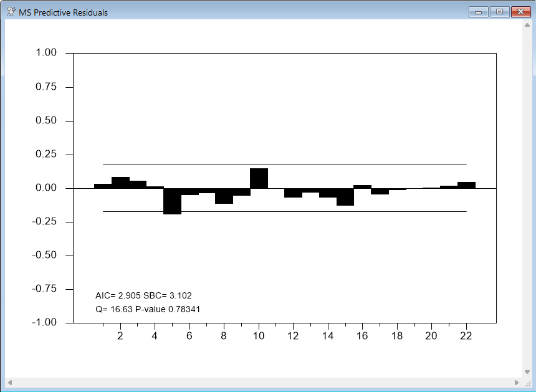Click the positive bar at lag 22
The width and height of the screenshot is (536, 392).
466,185
